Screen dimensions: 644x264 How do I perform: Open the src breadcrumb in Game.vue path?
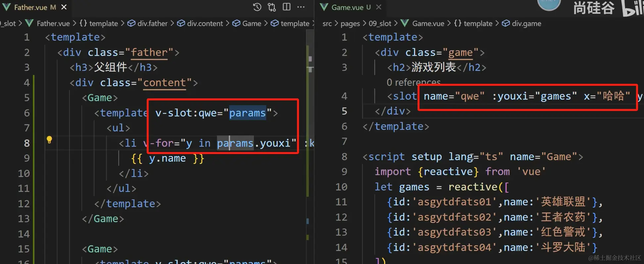coord(327,24)
